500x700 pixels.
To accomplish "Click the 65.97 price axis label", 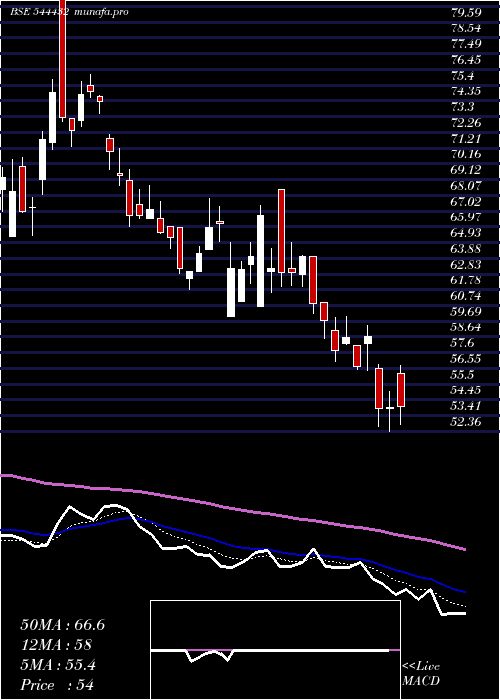I will [x=467, y=217].
